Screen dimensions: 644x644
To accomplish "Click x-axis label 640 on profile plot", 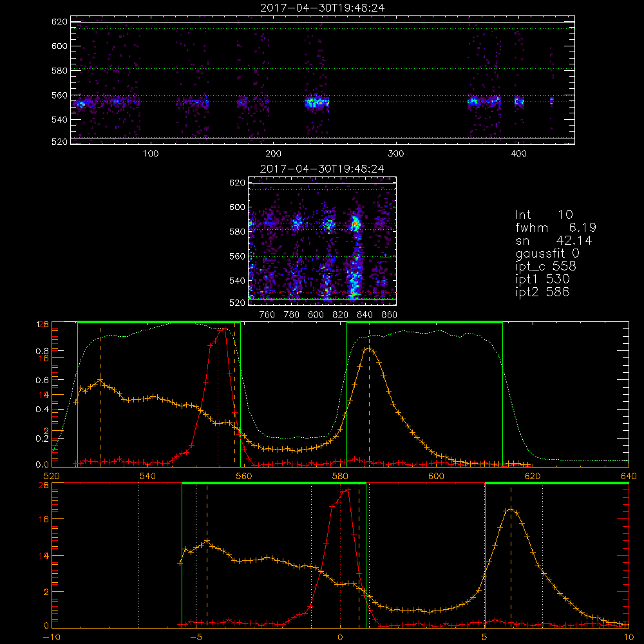I will [x=629, y=476].
